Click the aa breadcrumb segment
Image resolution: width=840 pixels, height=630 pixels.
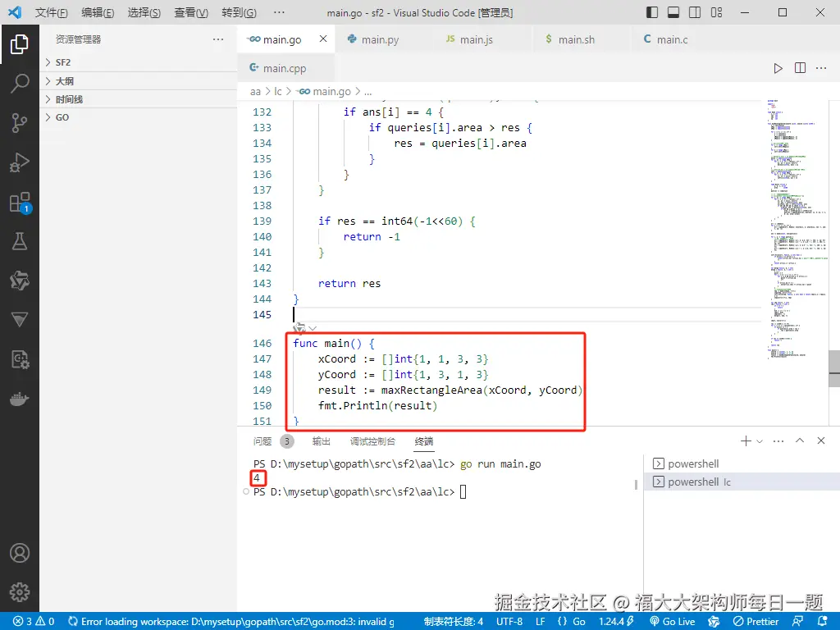(255, 92)
